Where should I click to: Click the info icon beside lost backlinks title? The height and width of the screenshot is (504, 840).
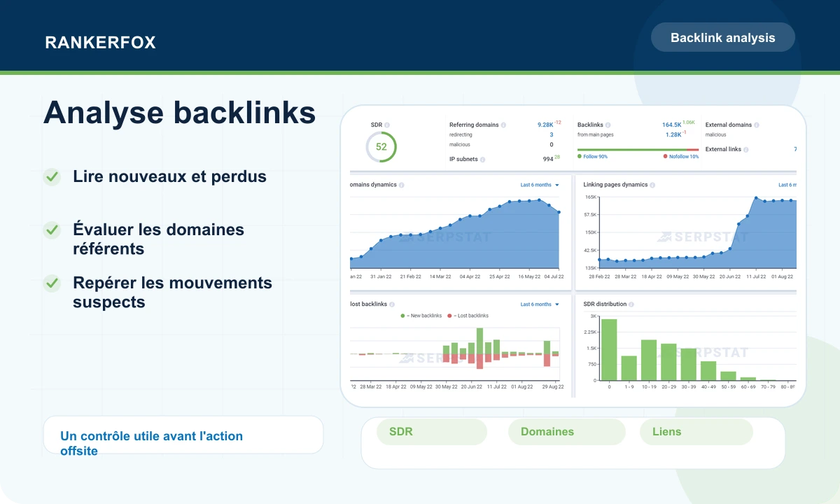[392, 304]
